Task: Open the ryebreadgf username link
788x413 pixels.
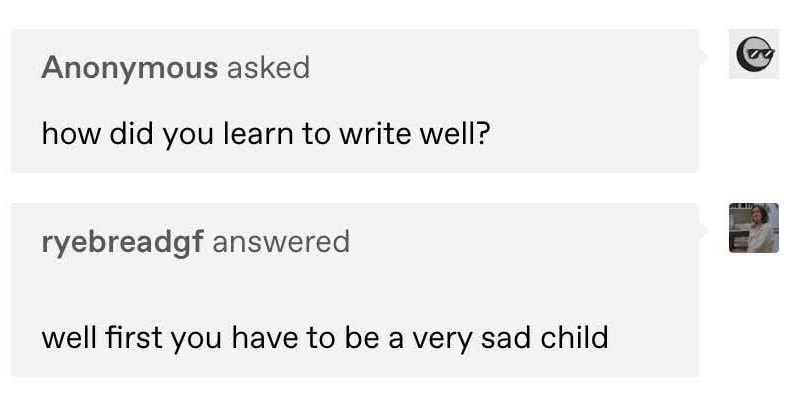Action: (122, 243)
